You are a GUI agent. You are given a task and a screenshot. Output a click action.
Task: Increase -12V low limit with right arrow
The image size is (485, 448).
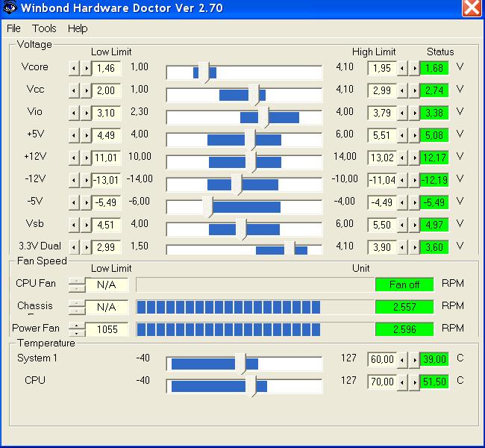point(87,180)
